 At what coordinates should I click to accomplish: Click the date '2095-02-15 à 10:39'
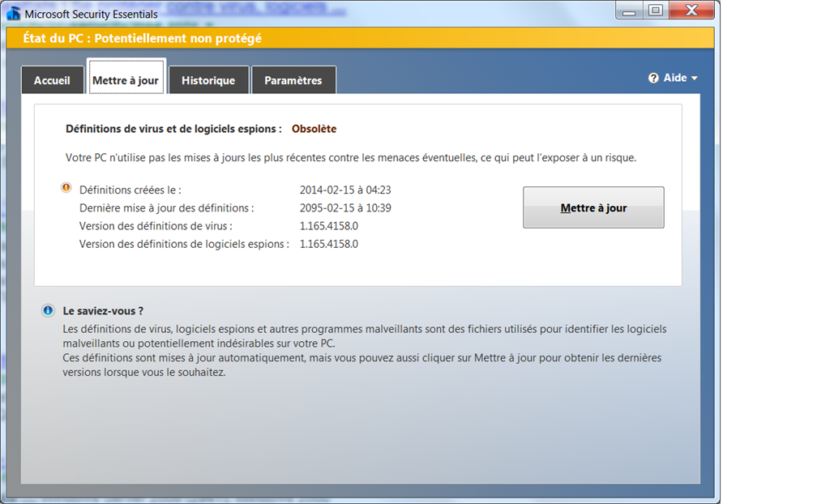point(345,207)
